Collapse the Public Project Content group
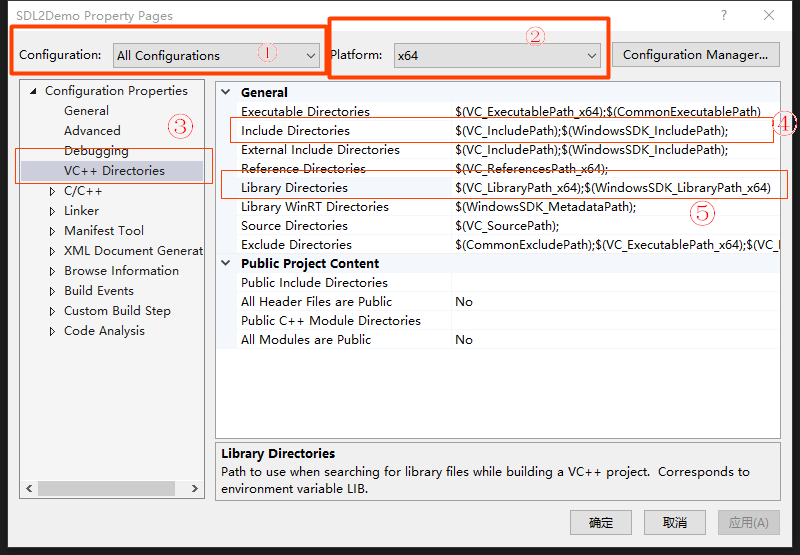The height and width of the screenshot is (555, 800). tap(226, 264)
